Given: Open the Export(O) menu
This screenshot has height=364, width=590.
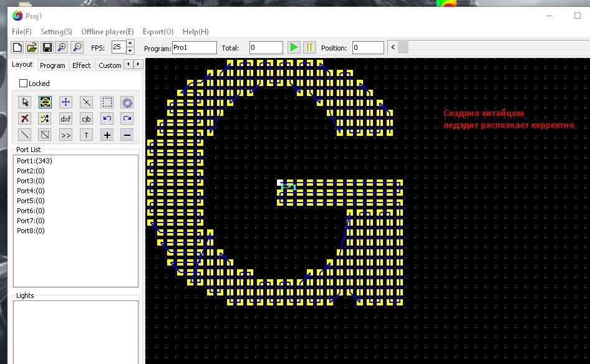Looking at the screenshot, I should [x=158, y=32].
